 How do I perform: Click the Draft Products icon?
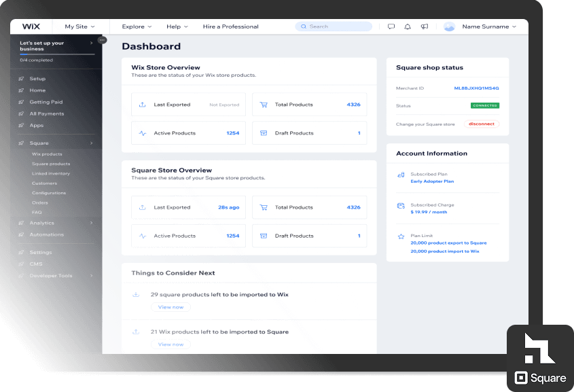coord(265,132)
